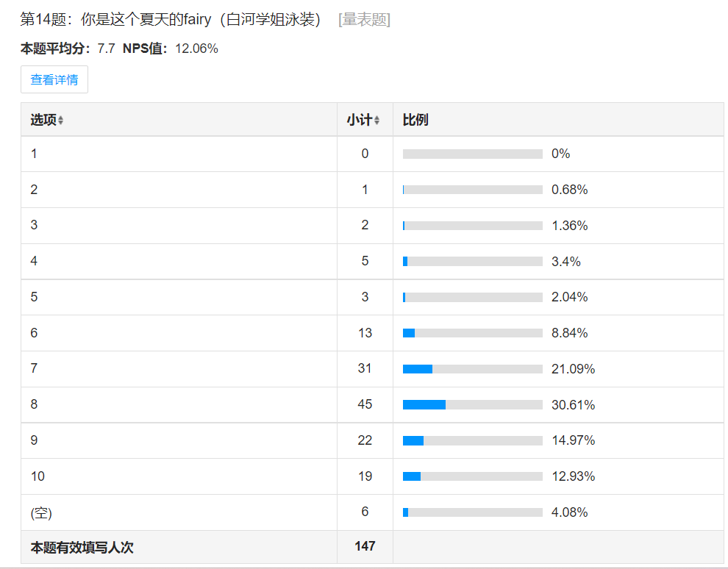728x569 pixels.
Task: Click the 21.09% percentage value
Action: coord(573,369)
